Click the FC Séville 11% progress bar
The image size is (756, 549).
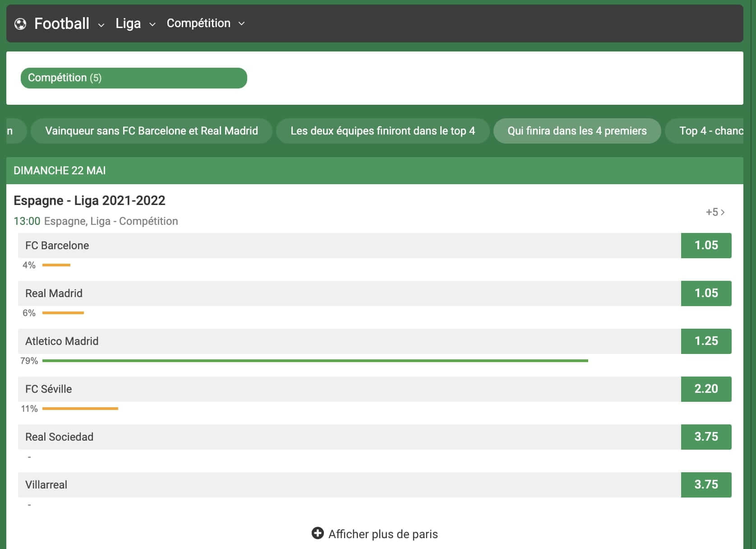(80, 409)
